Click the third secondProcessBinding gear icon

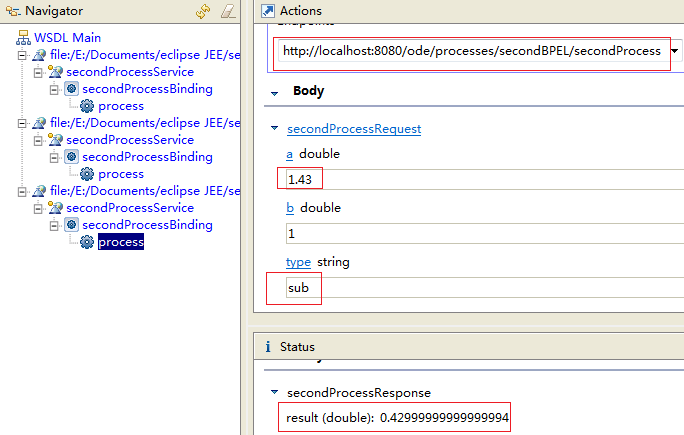tap(72, 225)
